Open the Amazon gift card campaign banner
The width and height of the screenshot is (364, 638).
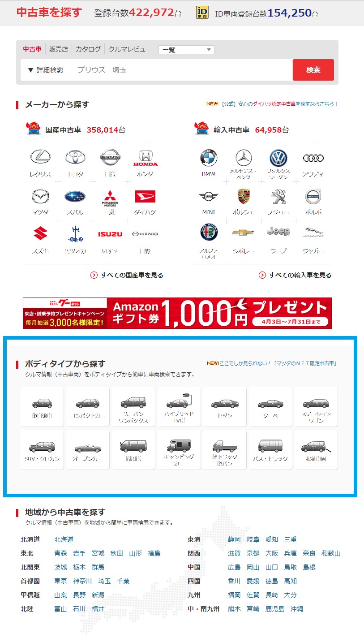[177, 313]
